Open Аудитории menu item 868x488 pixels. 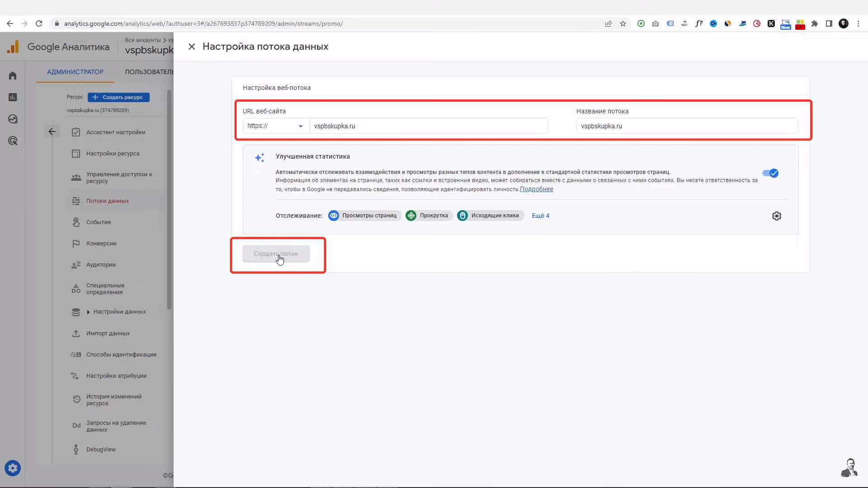[101, 265]
